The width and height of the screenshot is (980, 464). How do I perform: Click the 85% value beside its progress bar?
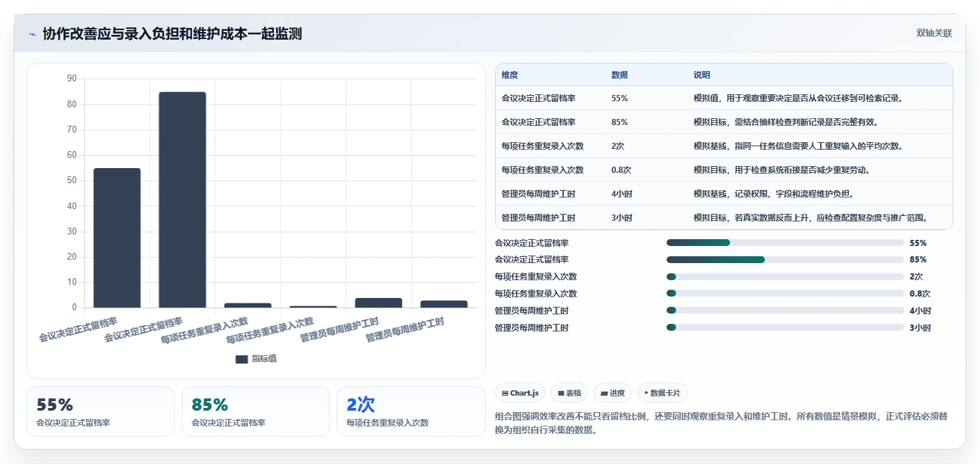918,260
